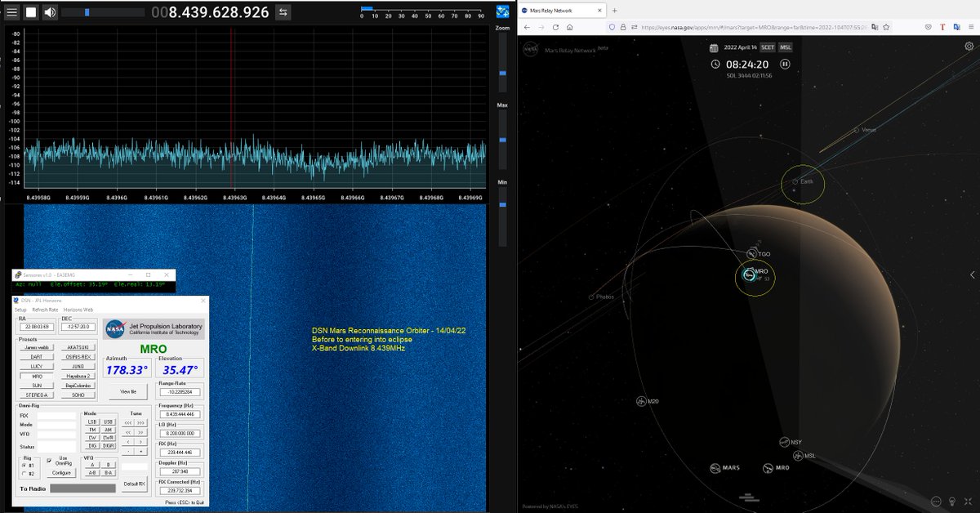Open the SDR hamburger menu
The height and width of the screenshot is (513, 980).
[x=11, y=11]
